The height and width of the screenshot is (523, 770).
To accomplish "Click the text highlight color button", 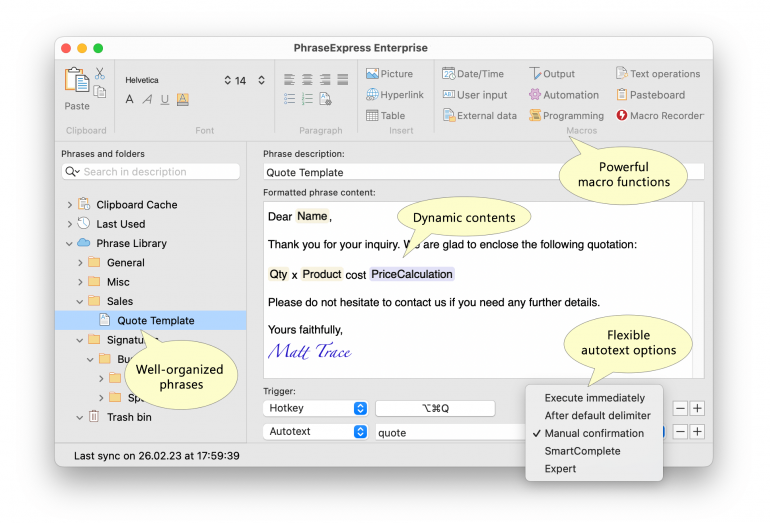I will pos(183,99).
